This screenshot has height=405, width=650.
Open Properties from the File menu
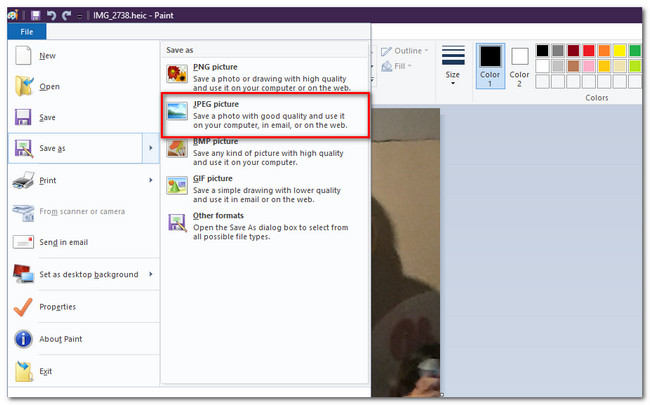point(83,307)
